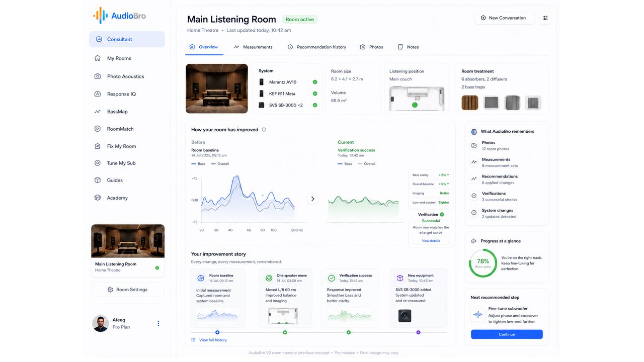
Task: Click the purple timeline marker dot
Action: tap(418, 332)
